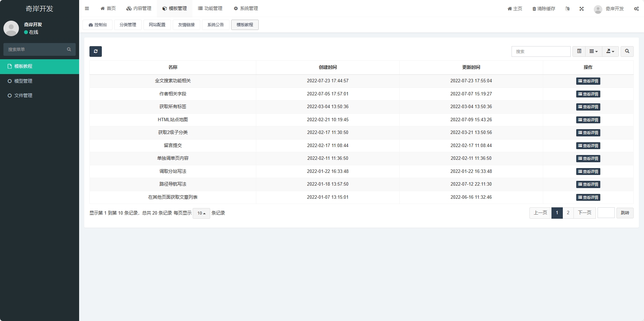
Task: Click the fullscreen expand icon
Action: (581, 9)
